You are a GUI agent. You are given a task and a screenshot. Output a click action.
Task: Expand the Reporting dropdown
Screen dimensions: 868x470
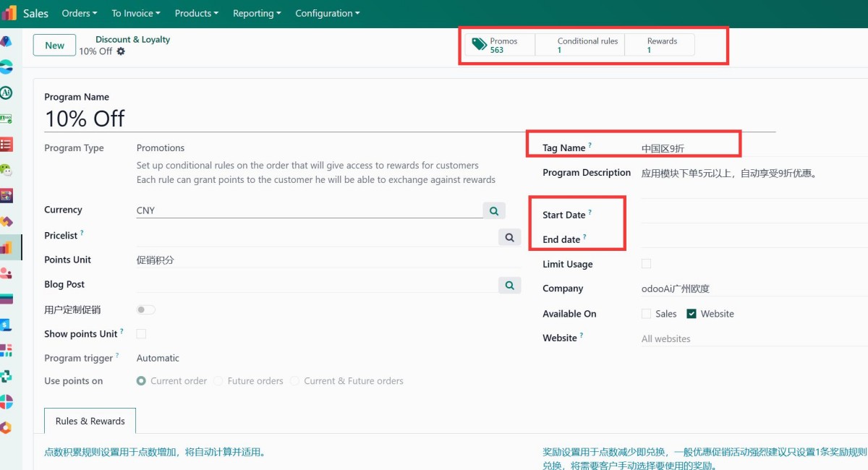258,13
